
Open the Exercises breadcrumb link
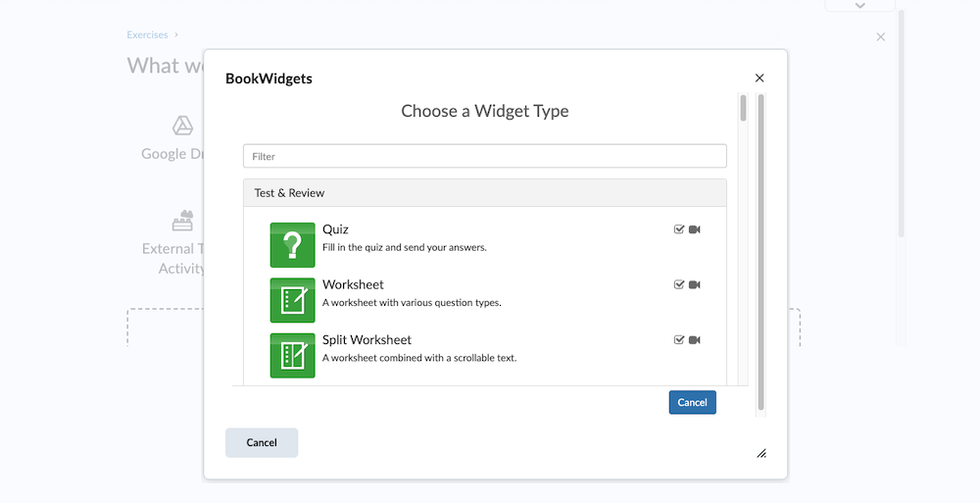(x=148, y=34)
